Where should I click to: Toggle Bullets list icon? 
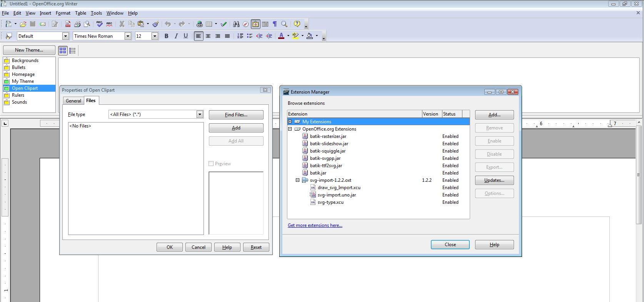(x=250, y=36)
